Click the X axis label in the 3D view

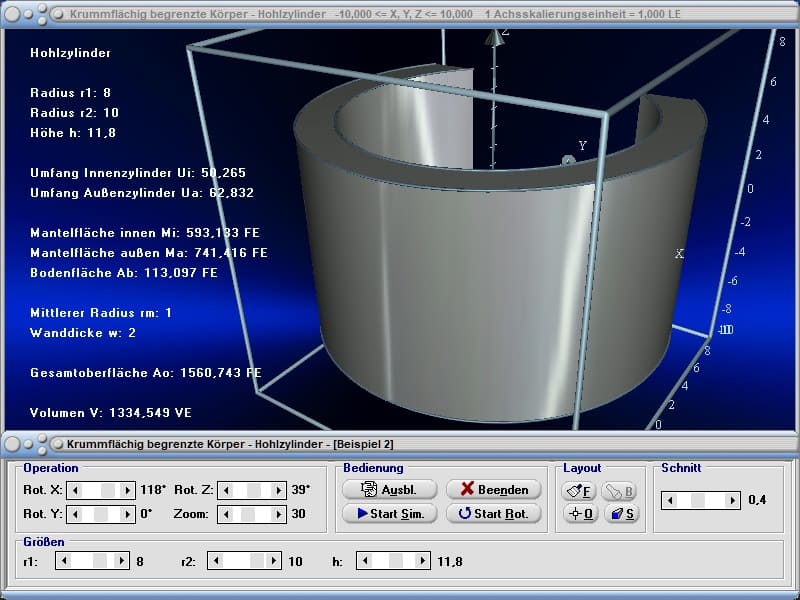point(679,254)
